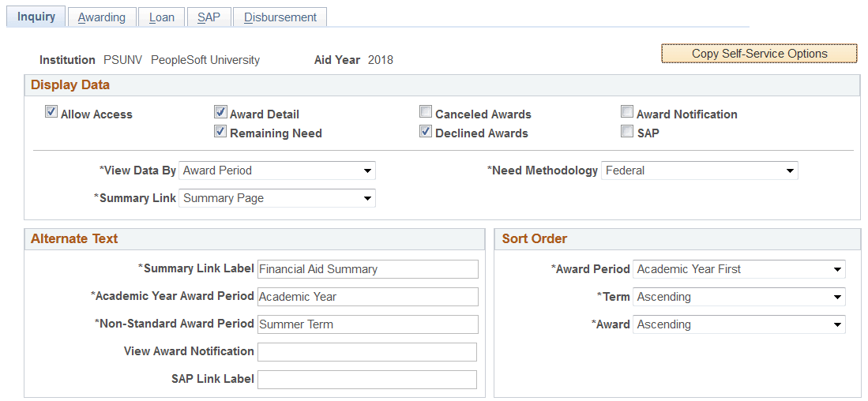Screen dimensions: 868x401
Task: Click the Copy Self-Service Options button
Action: (x=759, y=54)
